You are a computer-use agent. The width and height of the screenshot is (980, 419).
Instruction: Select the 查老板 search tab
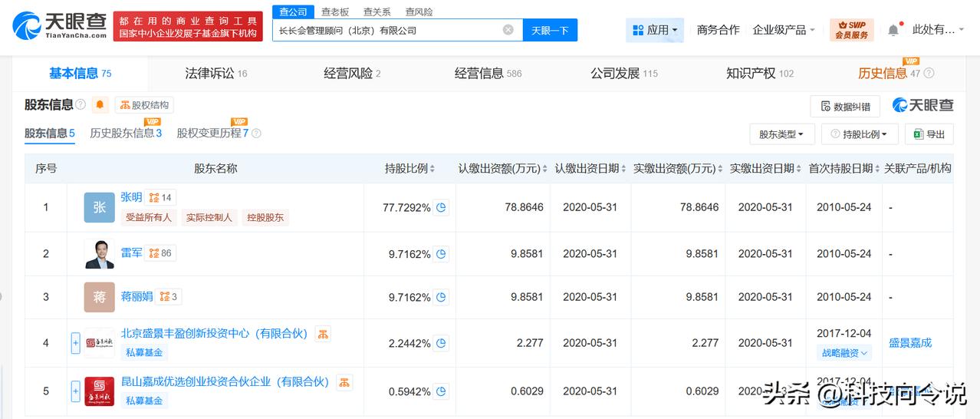tap(334, 12)
